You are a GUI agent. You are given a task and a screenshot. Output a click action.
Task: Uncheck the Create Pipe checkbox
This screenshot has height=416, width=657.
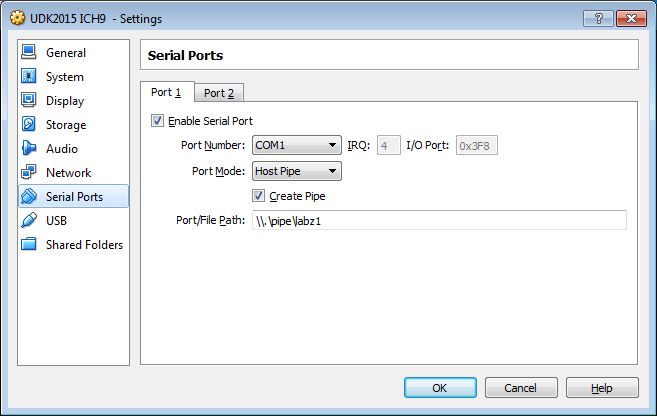(x=258, y=196)
